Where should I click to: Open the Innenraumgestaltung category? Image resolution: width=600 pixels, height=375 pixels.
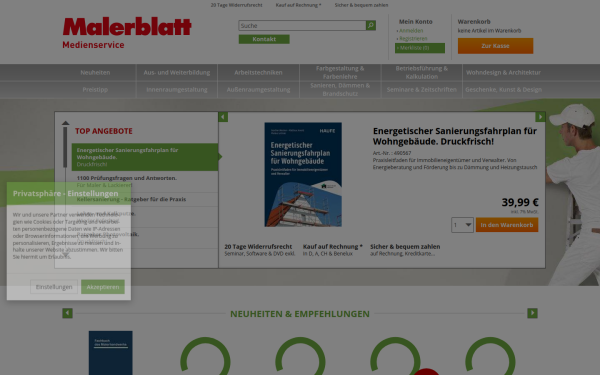click(x=177, y=90)
